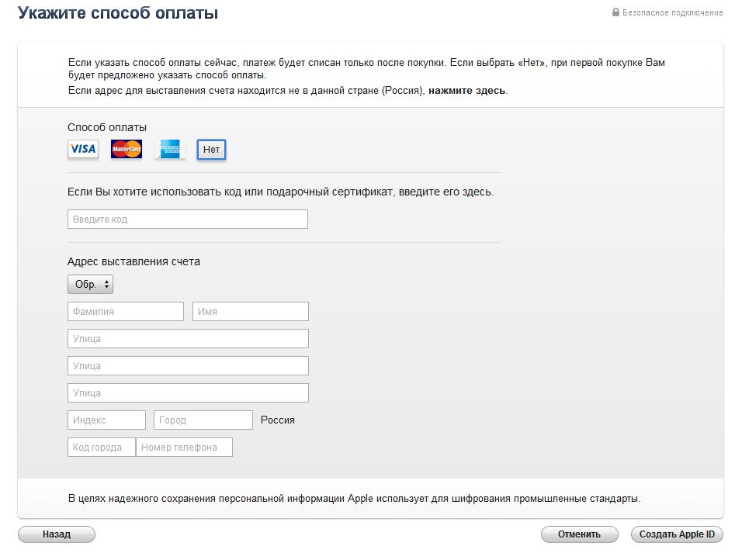Pick American Express card icon
Viewport: 735px width, 560px height.
click(170, 149)
